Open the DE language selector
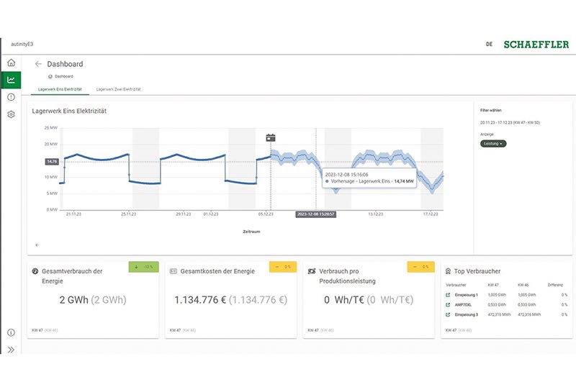The height and width of the screenshot is (392, 576). tap(489, 44)
